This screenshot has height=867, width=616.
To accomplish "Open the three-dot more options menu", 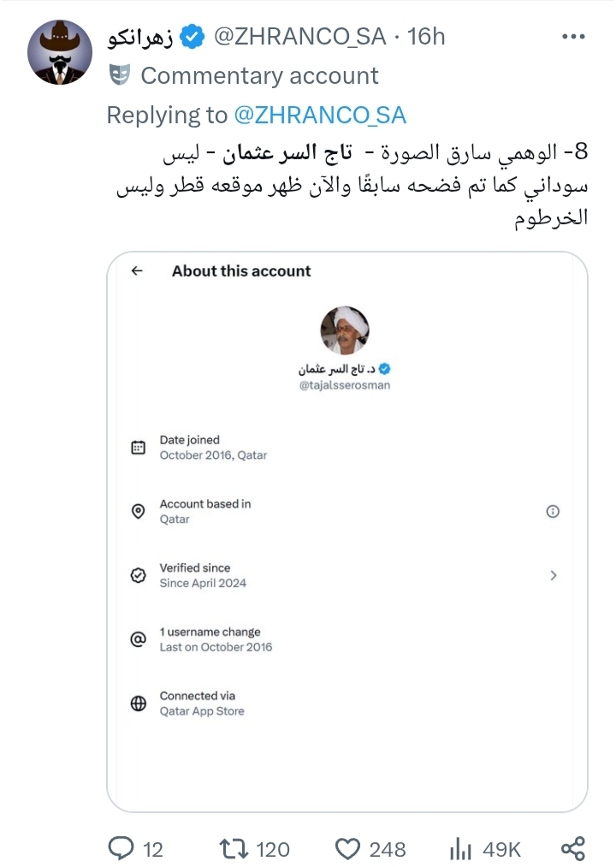I will click(572, 37).
